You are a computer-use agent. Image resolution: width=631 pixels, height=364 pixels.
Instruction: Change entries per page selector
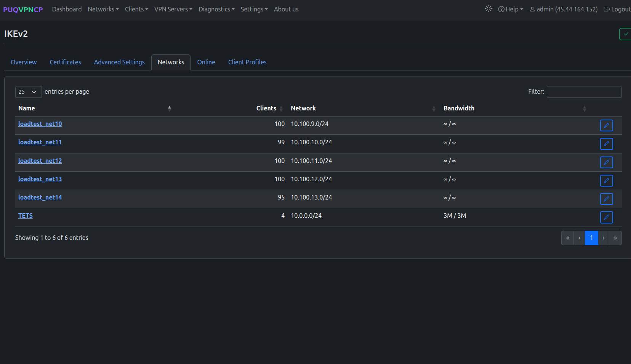point(28,92)
